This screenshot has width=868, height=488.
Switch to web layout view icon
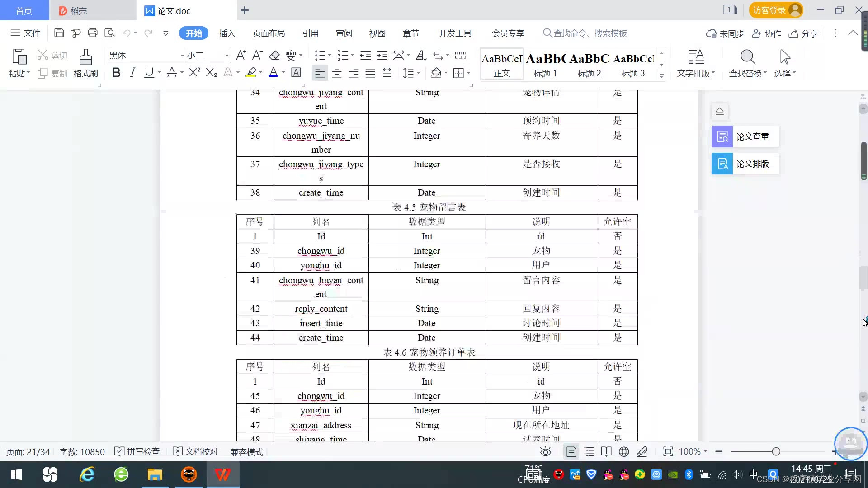click(624, 452)
